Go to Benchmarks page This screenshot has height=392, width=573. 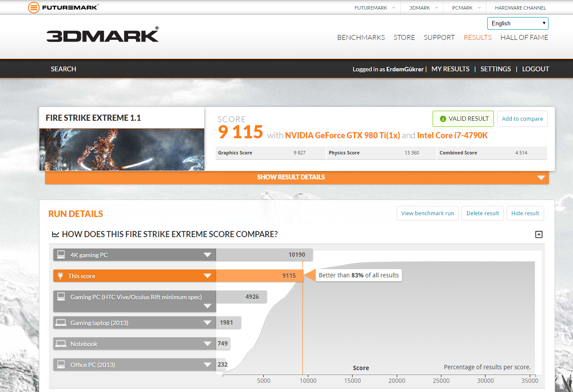pyautogui.click(x=361, y=38)
